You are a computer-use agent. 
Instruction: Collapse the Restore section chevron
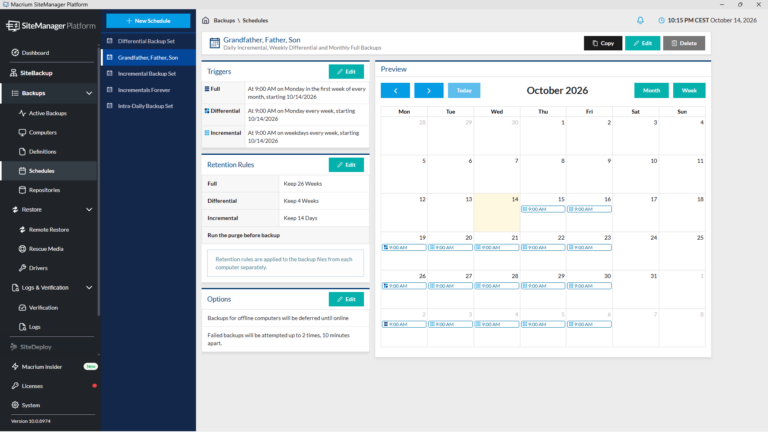89,210
